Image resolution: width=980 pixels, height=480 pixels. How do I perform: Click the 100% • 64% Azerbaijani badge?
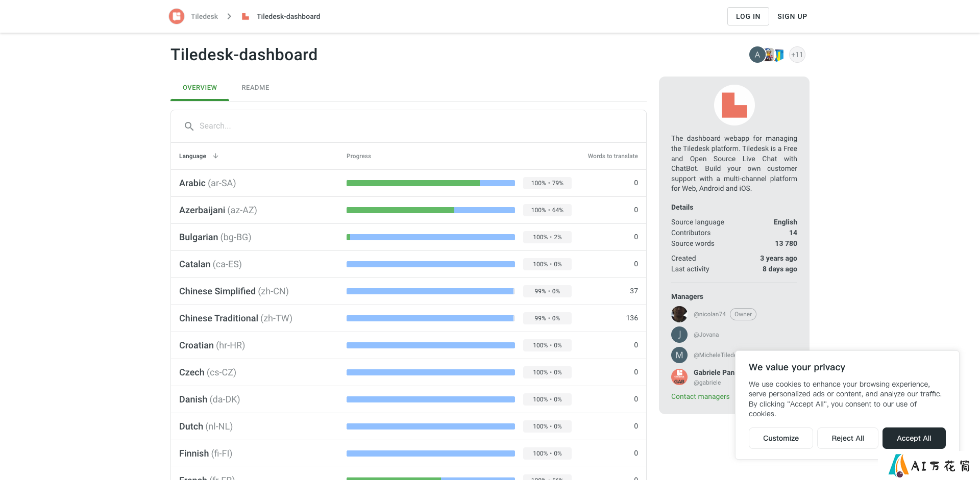pos(547,210)
